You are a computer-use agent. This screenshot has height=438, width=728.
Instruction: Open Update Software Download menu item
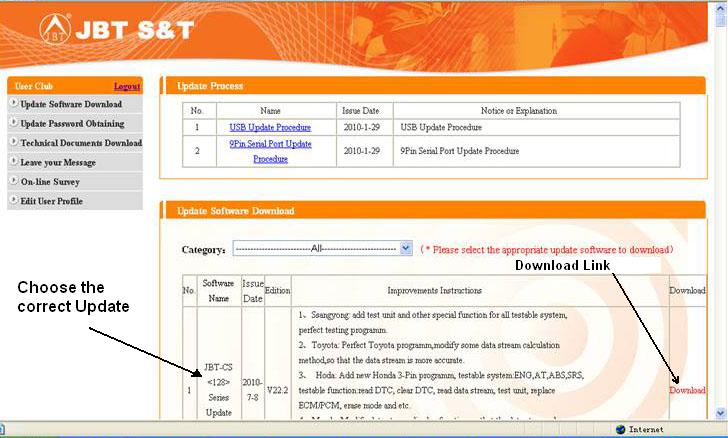point(71,104)
